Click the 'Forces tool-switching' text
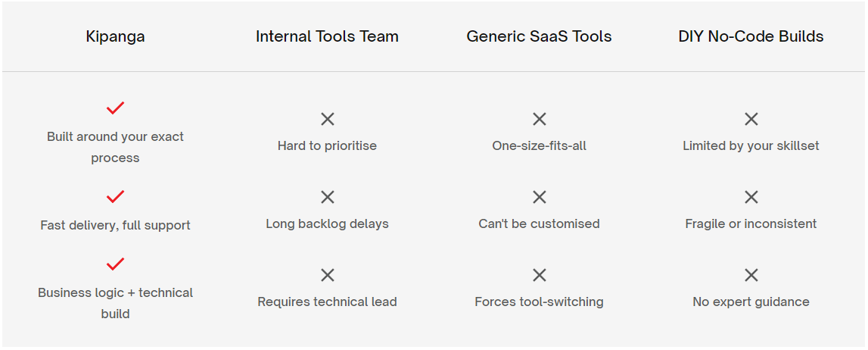Screen dimensions: 868x350 pyautogui.click(x=539, y=302)
